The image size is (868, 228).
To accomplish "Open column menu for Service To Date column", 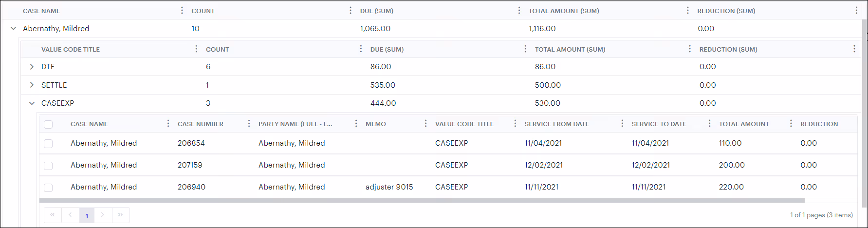I will (x=709, y=124).
